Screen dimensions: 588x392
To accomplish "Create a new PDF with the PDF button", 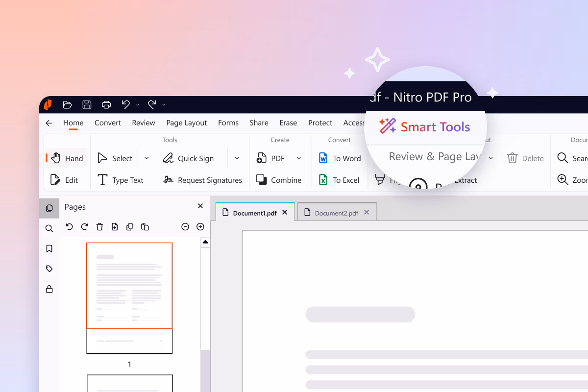I will pyautogui.click(x=270, y=158).
